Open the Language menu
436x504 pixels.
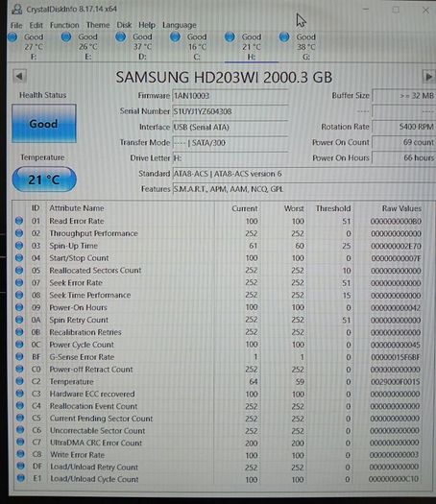click(x=179, y=25)
